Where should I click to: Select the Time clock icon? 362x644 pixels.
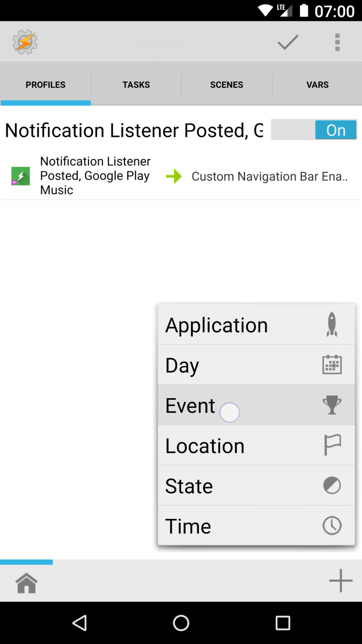(331, 525)
